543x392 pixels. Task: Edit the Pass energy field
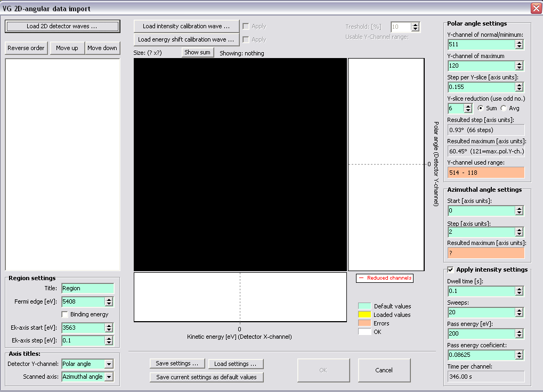click(x=481, y=333)
